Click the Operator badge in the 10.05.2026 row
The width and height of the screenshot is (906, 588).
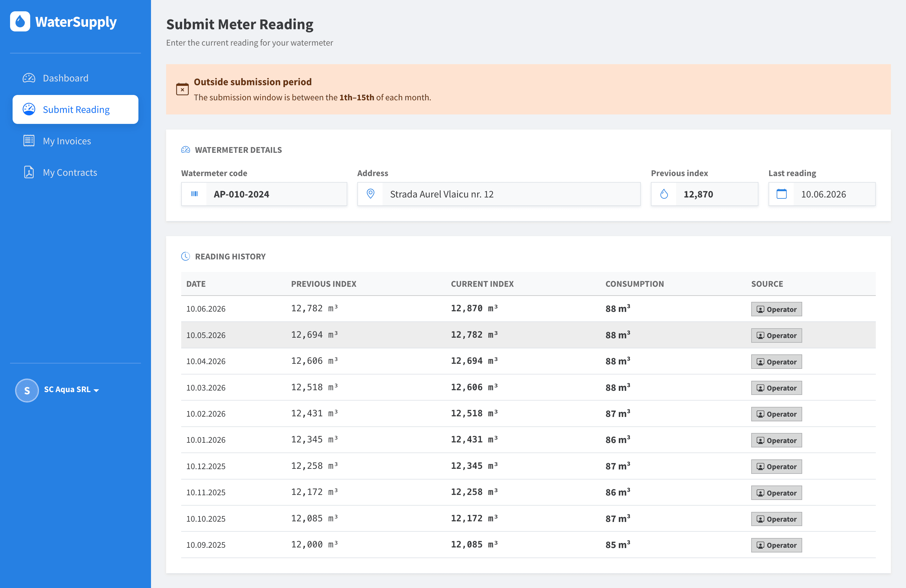click(776, 336)
